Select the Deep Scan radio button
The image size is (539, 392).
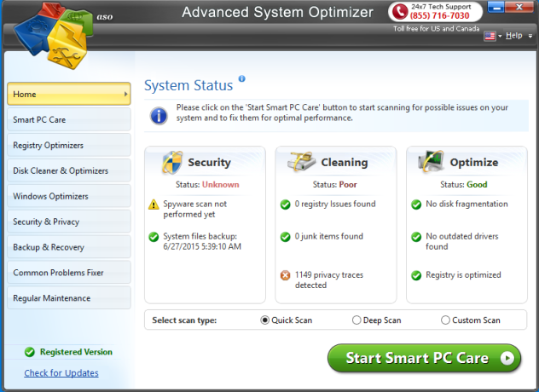[x=356, y=320]
